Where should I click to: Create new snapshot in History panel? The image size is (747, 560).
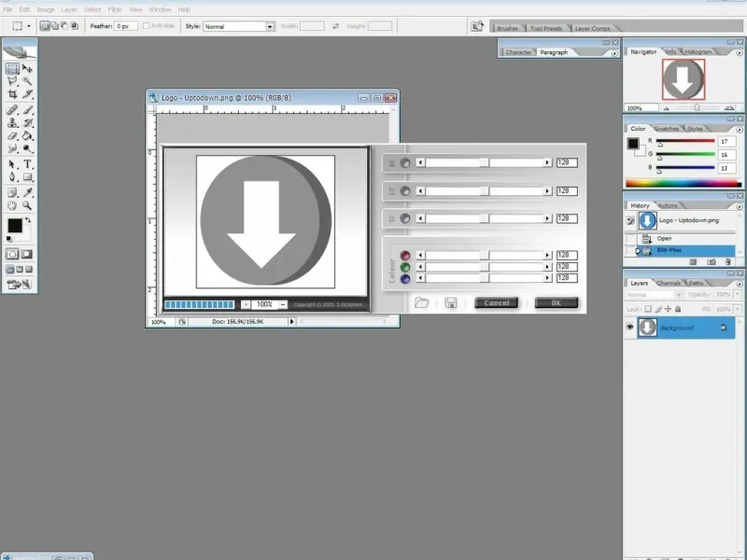pyautogui.click(x=711, y=262)
